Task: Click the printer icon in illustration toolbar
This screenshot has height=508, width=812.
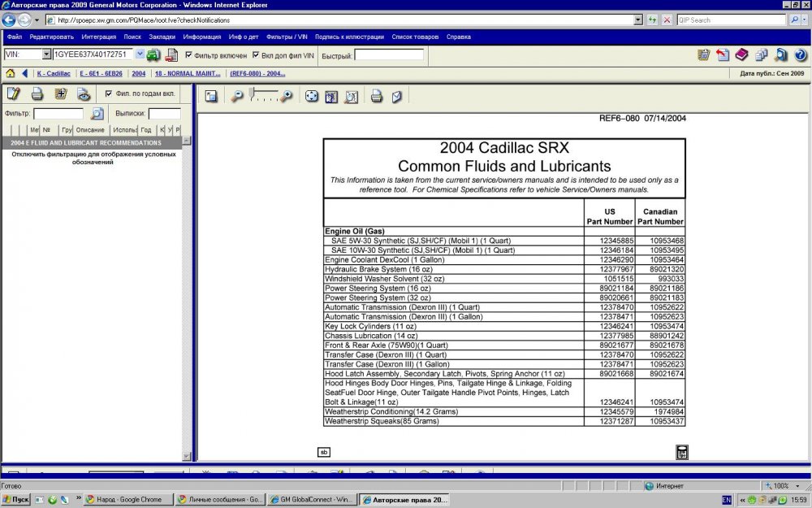Action: pos(376,97)
